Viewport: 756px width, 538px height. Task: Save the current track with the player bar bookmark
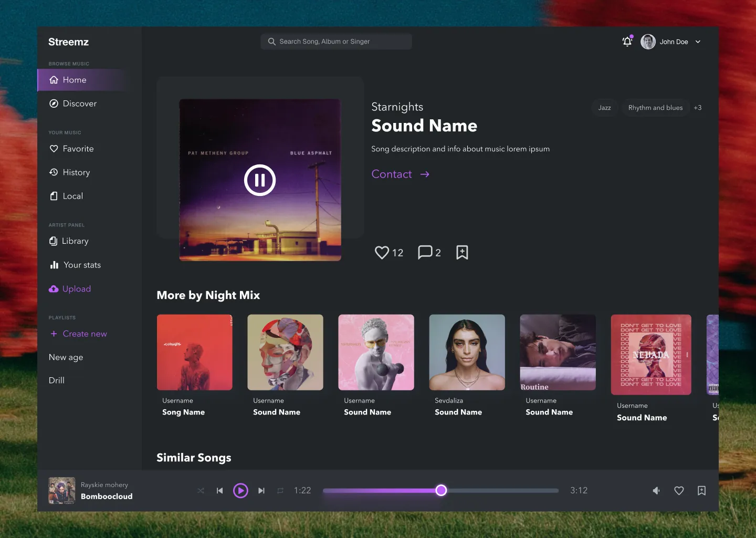(701, 491)
